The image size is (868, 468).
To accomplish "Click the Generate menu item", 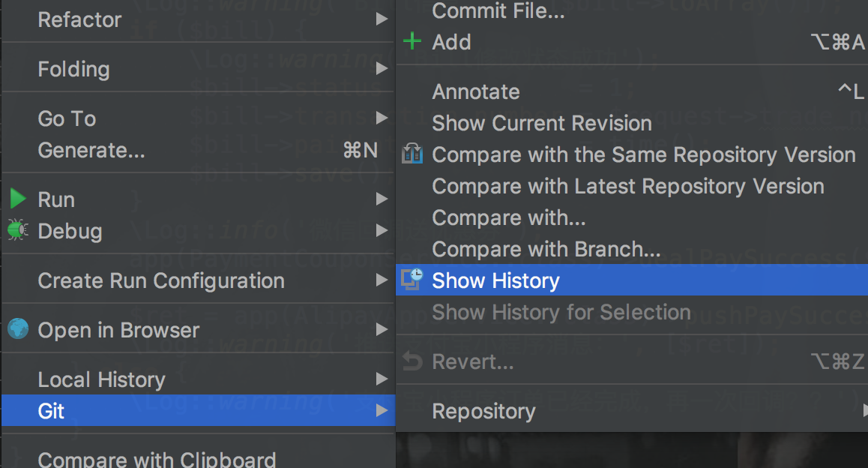I will [x=91, y=150].
